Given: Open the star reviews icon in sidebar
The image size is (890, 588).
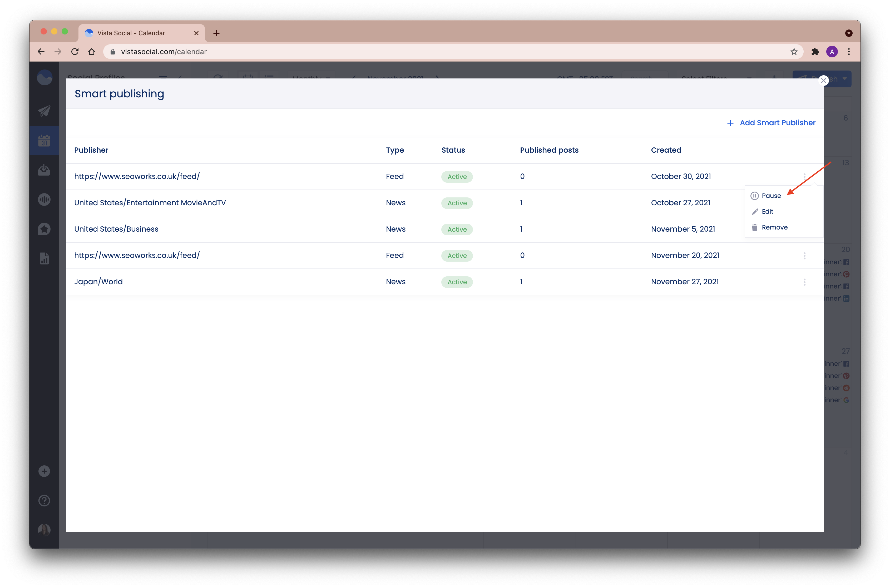Looking at the screenshot, I should [44, 229].
